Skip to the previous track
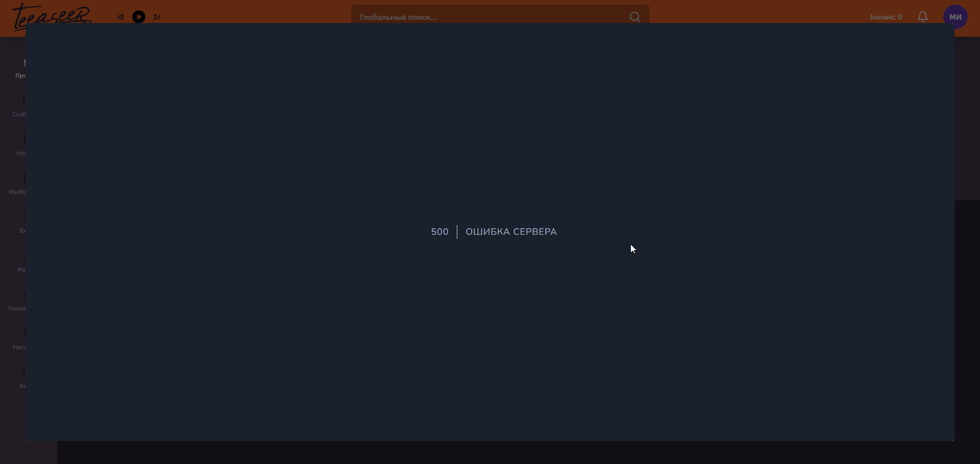The height and width of the screenshot is (464, 980). [120, 17]
